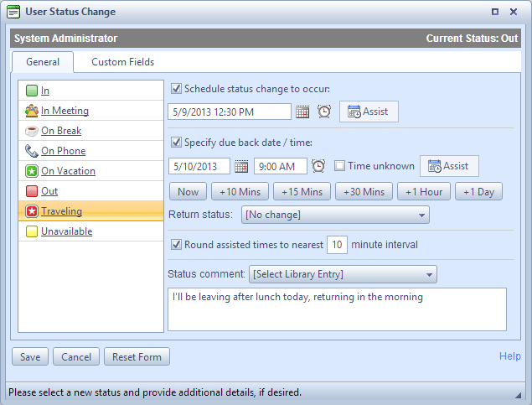Click the Traveling red star icon
The width and height of the screenshot is (532, 405).
32,211
